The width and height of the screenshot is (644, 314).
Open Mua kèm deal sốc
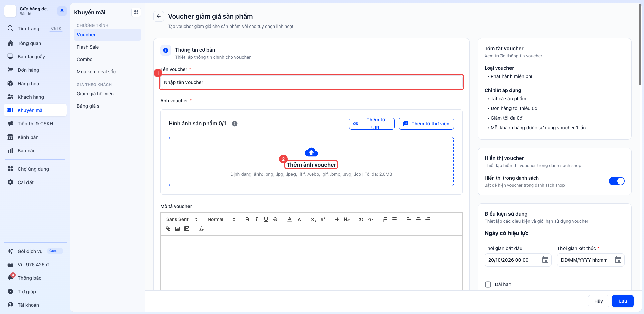tap(107, 72)
